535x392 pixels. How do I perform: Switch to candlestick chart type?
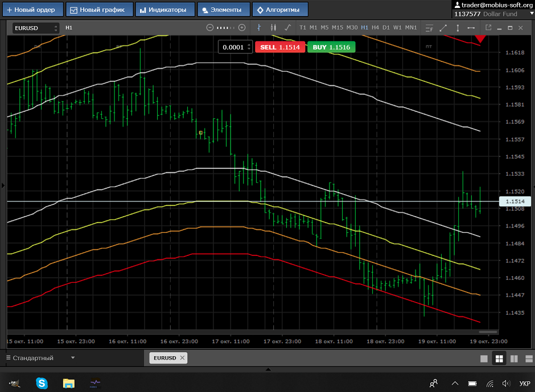pos(273,27)
